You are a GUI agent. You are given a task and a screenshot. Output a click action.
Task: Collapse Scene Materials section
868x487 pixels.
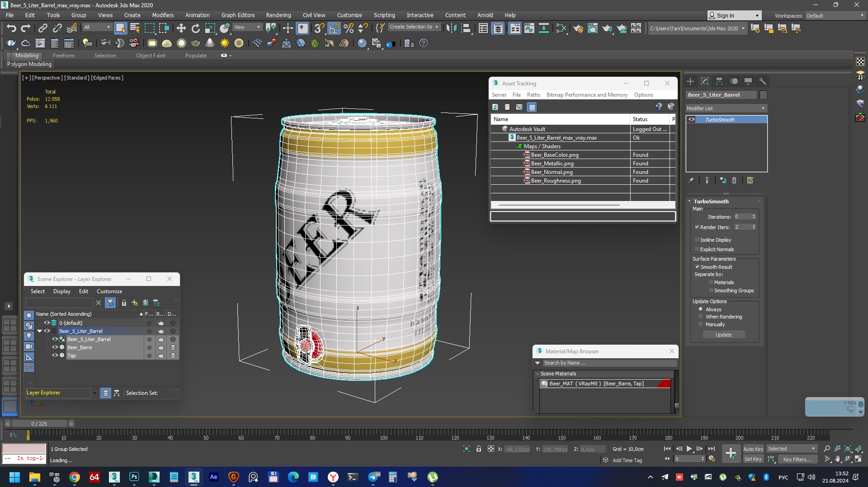coord(538,374)
